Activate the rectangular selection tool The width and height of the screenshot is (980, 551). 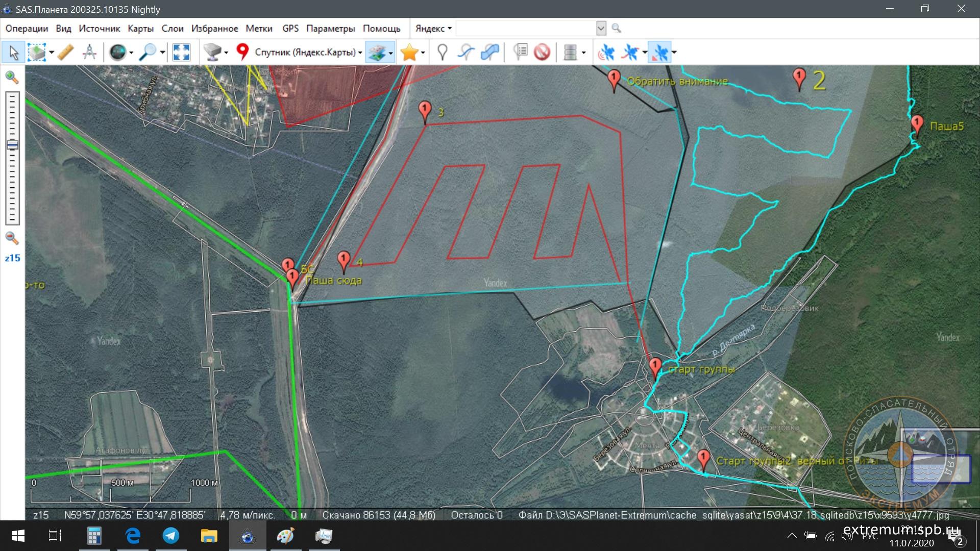[x=36, y=52]
